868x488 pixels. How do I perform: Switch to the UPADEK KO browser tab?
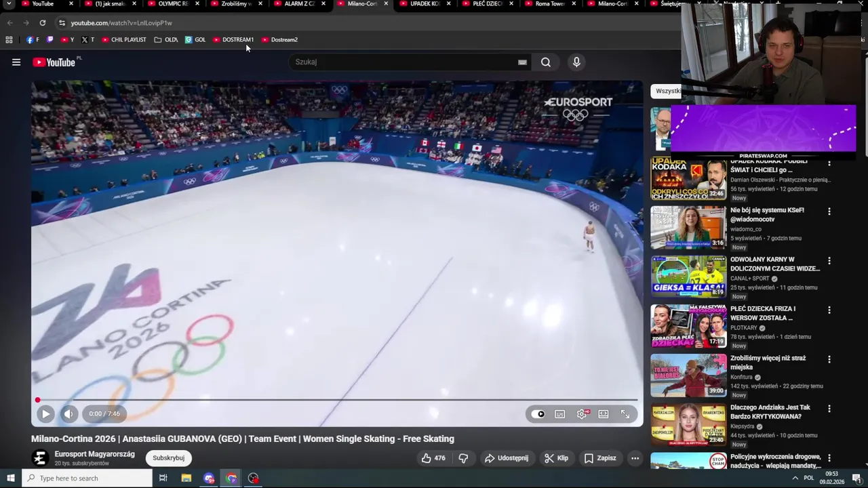tap(424, 4)
